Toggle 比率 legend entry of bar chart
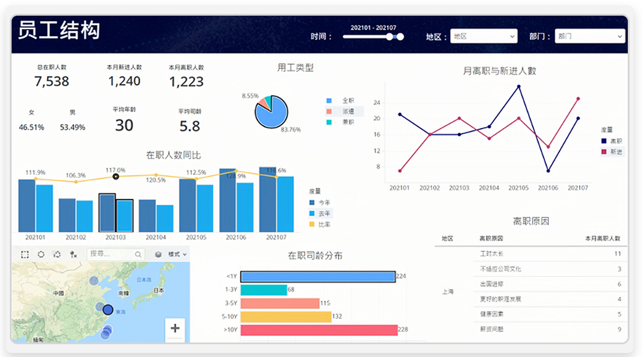The image size is (644, 357). pos(319,224)
